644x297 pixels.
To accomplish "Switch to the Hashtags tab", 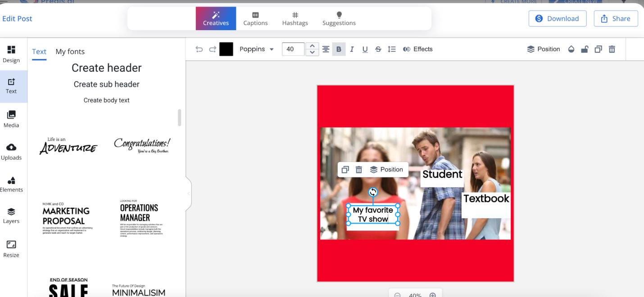I will [x=295, y=18].
